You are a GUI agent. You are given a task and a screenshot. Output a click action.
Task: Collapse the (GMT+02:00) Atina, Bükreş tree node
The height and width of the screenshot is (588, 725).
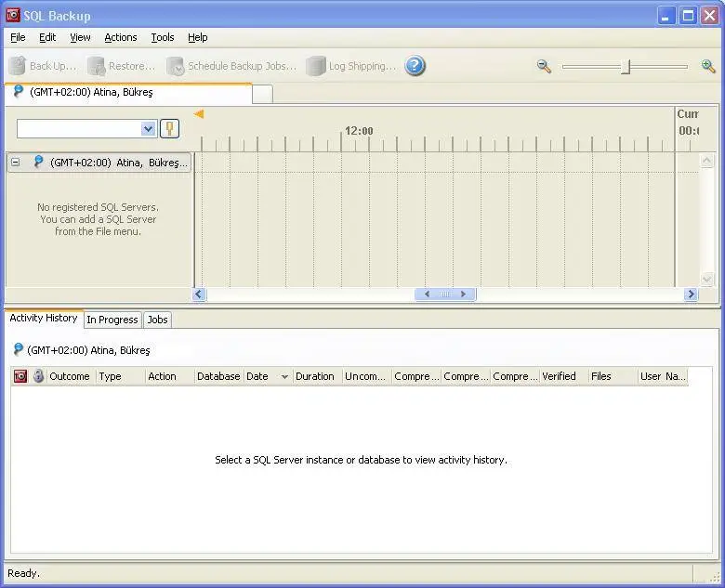click(16, 163)
